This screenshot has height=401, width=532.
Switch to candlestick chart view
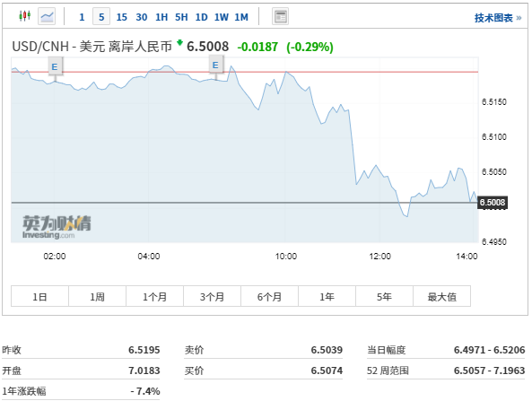tap(25, 16)
